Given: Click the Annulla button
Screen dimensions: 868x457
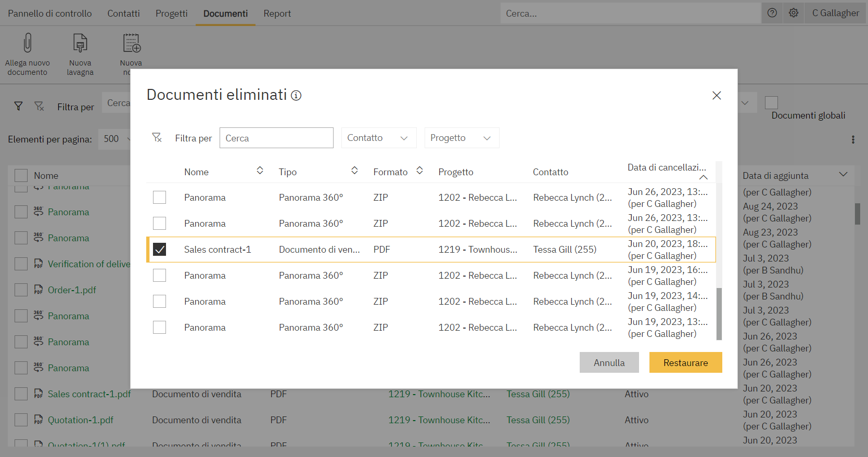Looking at the screenshot, I should tap(609, 362).
